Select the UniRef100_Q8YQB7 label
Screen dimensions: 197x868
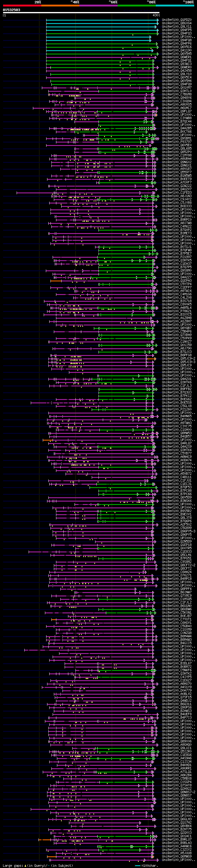tap(177, 328)
